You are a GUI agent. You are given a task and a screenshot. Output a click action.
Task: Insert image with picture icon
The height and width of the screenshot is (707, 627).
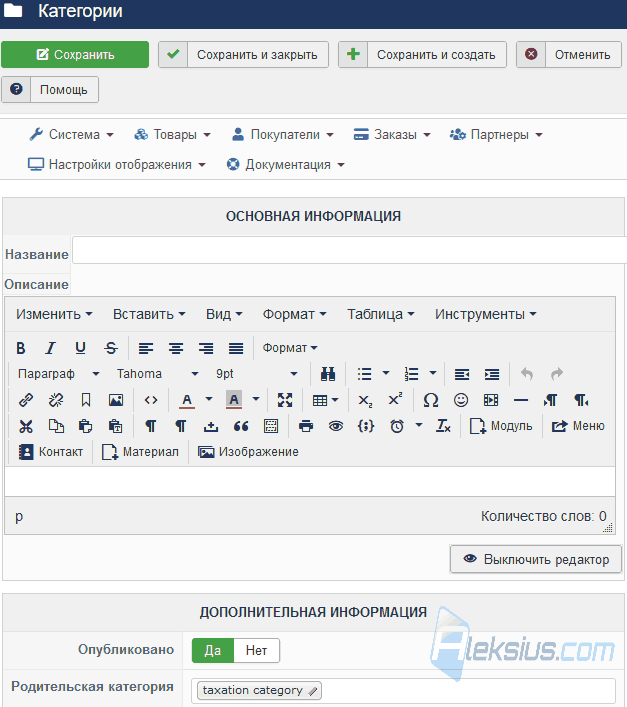pyautogui.click(x=116, y=400)
